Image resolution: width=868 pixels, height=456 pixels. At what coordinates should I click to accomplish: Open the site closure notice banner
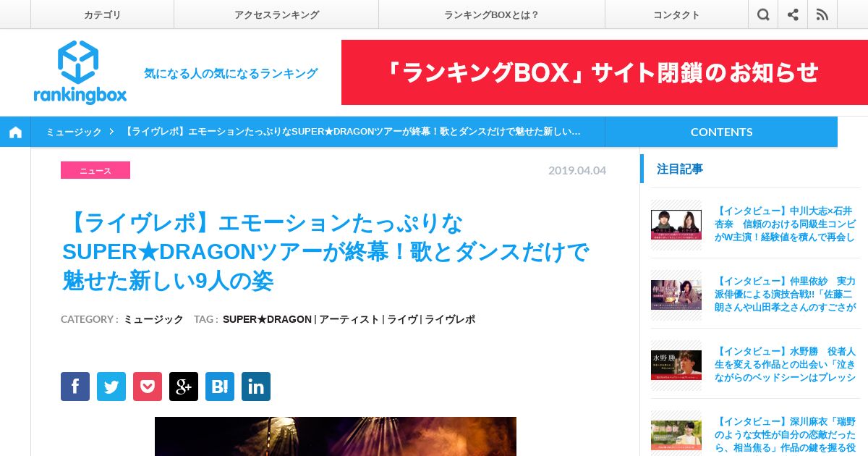(x=605, y=72)
